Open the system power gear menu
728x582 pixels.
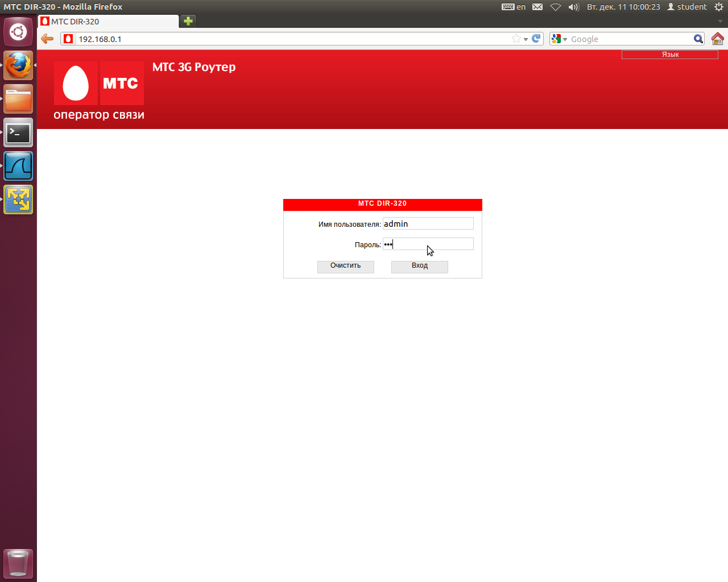719,7
